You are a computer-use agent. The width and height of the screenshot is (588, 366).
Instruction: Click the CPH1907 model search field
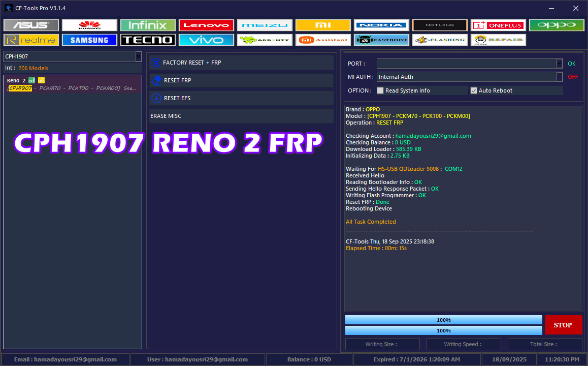(70, 56)
